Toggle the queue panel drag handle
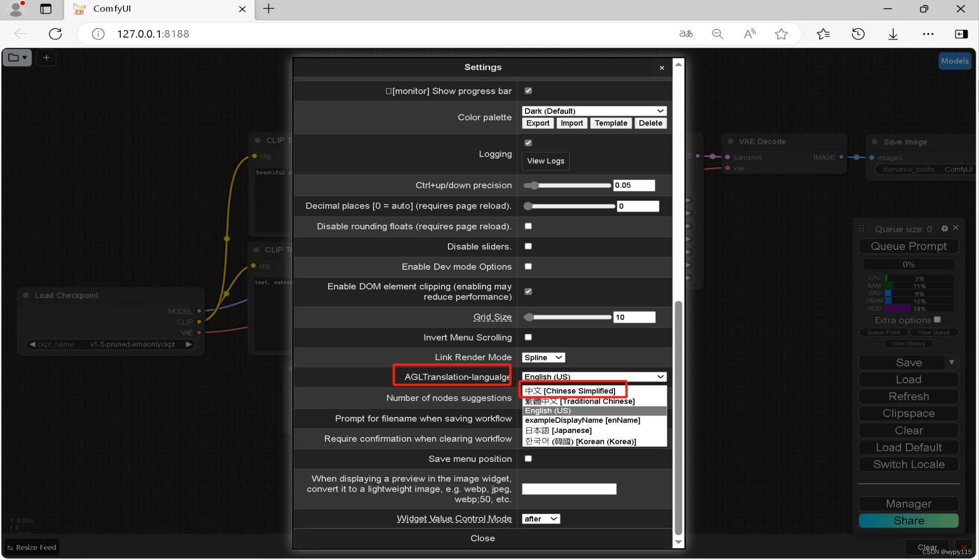This screenshot has width=979, height=560. pos(862,228)
